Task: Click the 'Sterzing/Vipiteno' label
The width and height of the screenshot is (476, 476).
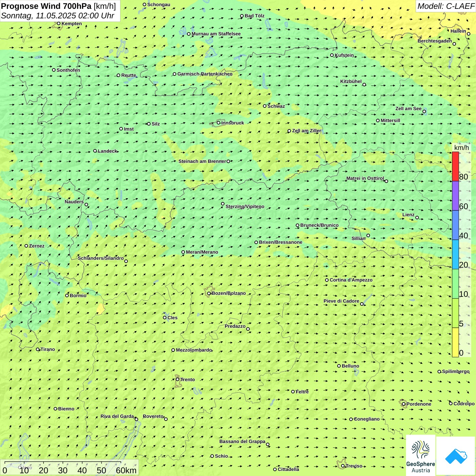Action: point(245,206)
